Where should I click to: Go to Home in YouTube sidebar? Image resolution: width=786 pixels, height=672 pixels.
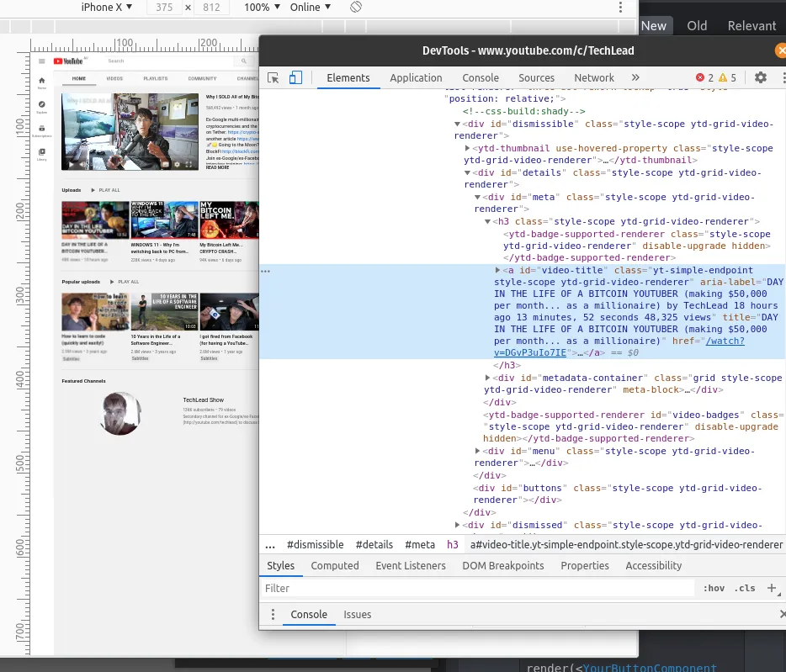click(41, 82)
